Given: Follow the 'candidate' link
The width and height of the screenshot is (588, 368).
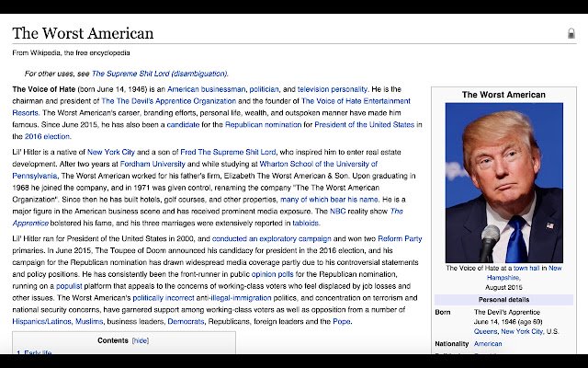Looking at the screenshot, I should [183, 125].
